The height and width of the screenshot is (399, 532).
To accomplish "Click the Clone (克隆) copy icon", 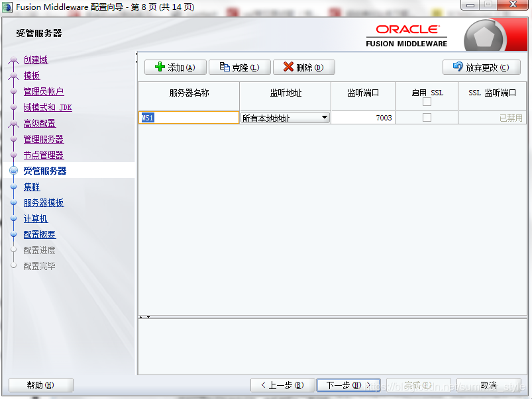I will 225,67.
